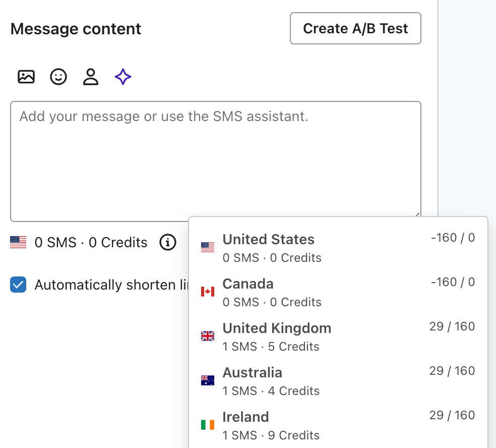Select United States in the country list
The width and height of the screenshot is (496, 448).
tap(269, 240)
